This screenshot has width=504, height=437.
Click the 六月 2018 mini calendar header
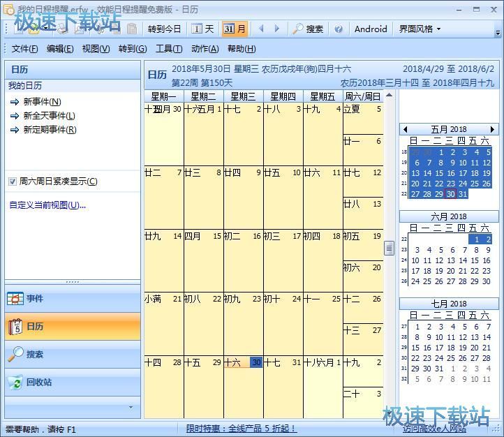click(449, 216)
